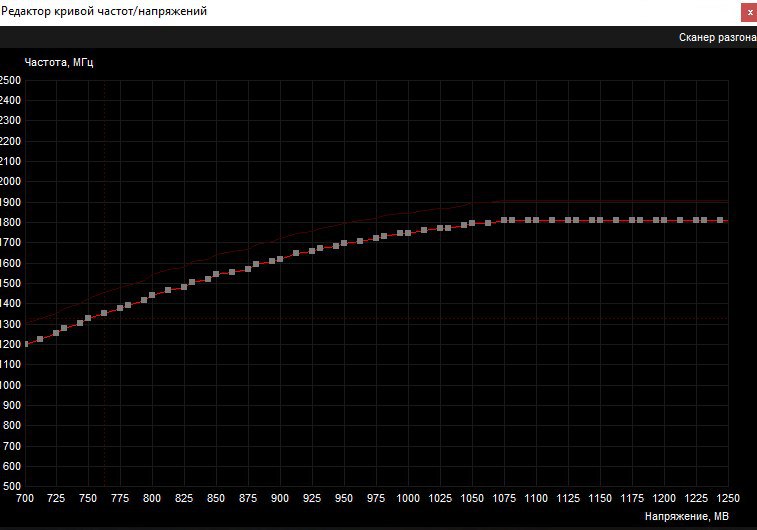Select the curve point at 1050 mV
Image resolution: width=757 pixels, height=530 pixels.
coord(472,223)
